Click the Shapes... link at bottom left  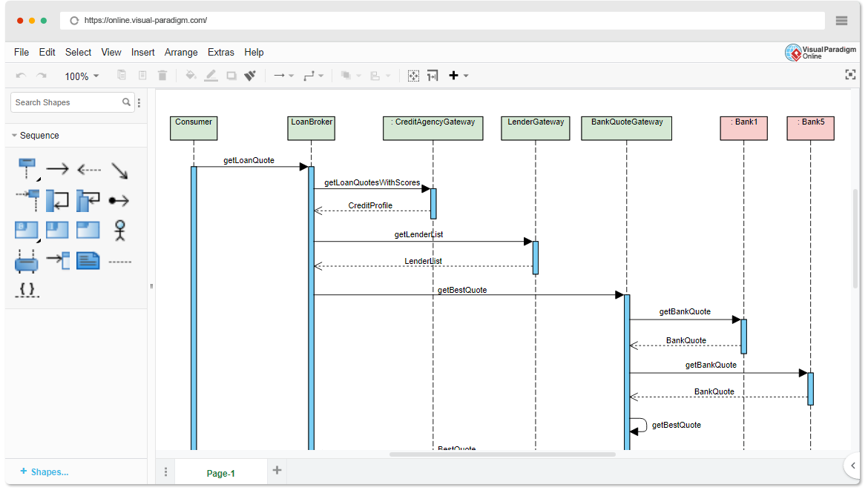tap(43, 472)
